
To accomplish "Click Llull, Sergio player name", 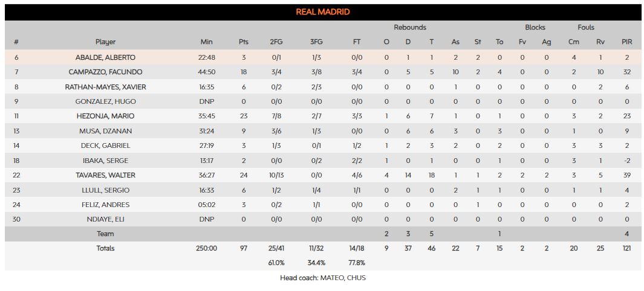I will (105, 190).
